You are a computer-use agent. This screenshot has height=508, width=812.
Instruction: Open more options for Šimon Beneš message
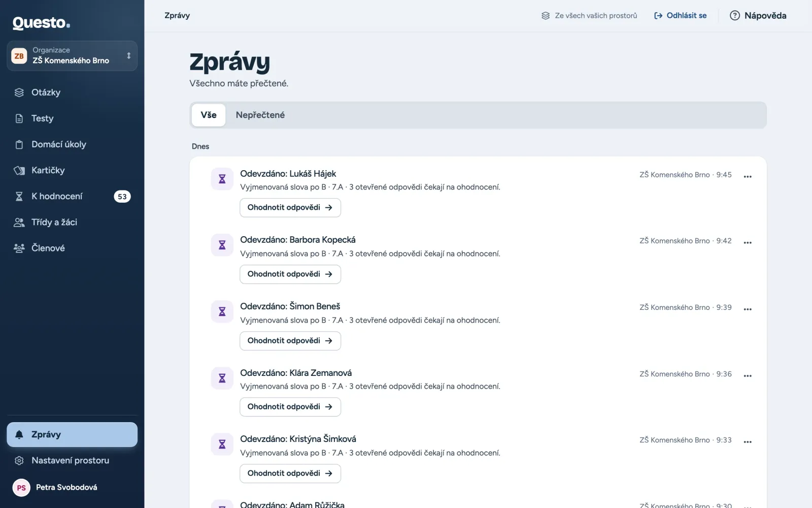point(748,309)
